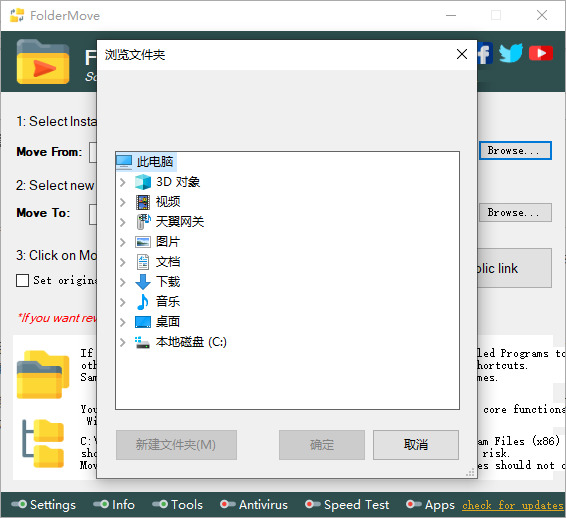Select the 视频 film strip icon

click(143, 202)
